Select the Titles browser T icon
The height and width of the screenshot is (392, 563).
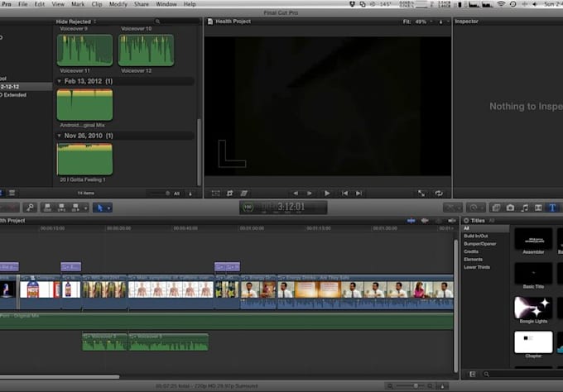click(552, 208)
